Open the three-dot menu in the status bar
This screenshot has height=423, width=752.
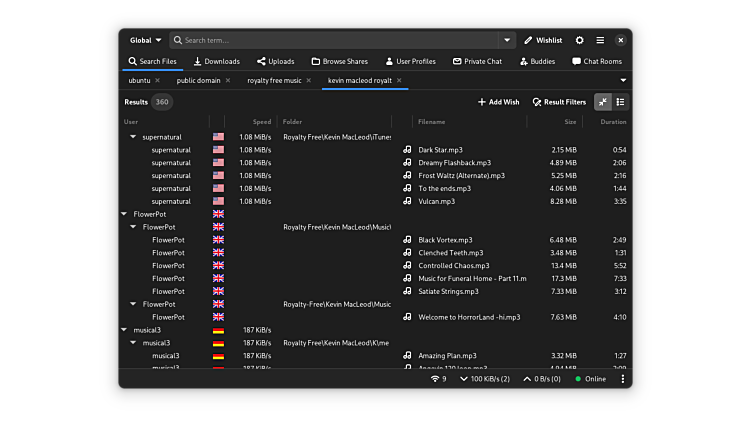pos(622,379)
